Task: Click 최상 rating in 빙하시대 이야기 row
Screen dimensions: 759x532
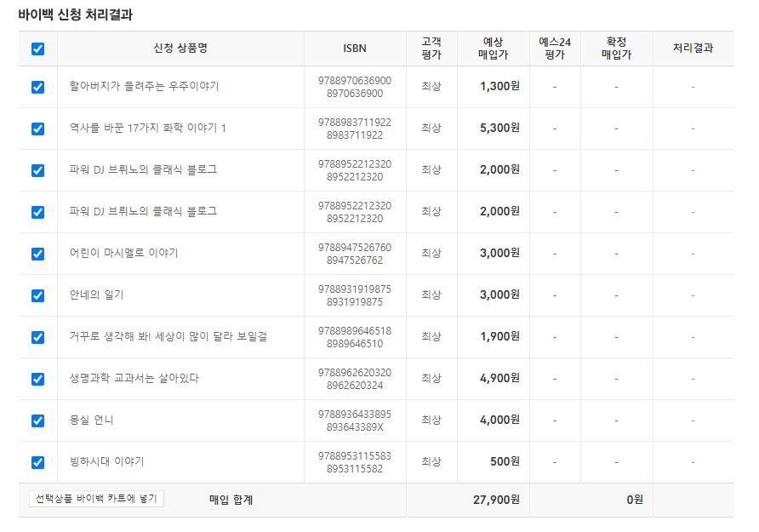Action: click(431, 461)
